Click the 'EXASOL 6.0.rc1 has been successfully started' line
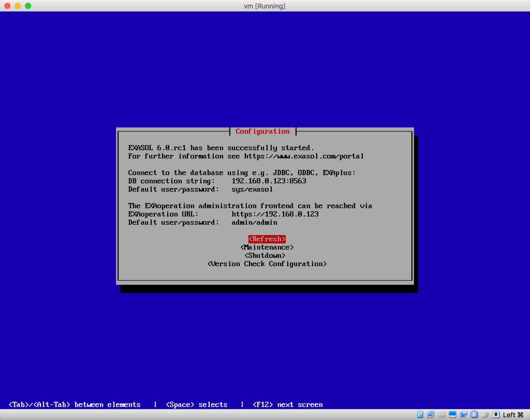This screenshot has height=420, width=530. point(221,148)
